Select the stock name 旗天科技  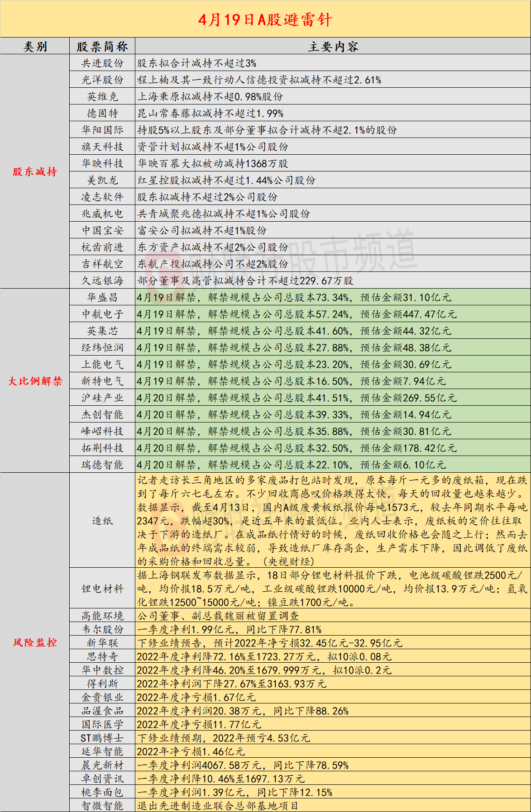(x=102, y=147)
